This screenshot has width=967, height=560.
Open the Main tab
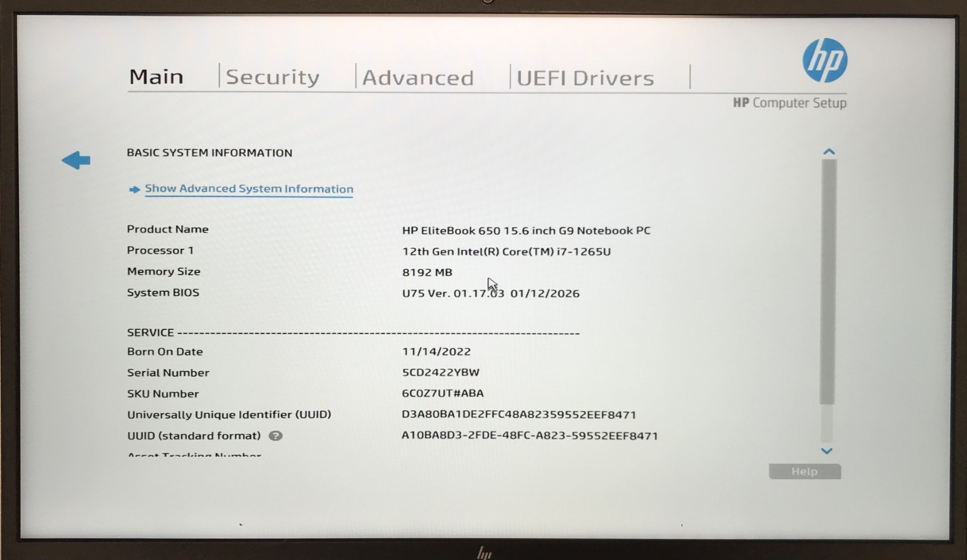(156, 77)
